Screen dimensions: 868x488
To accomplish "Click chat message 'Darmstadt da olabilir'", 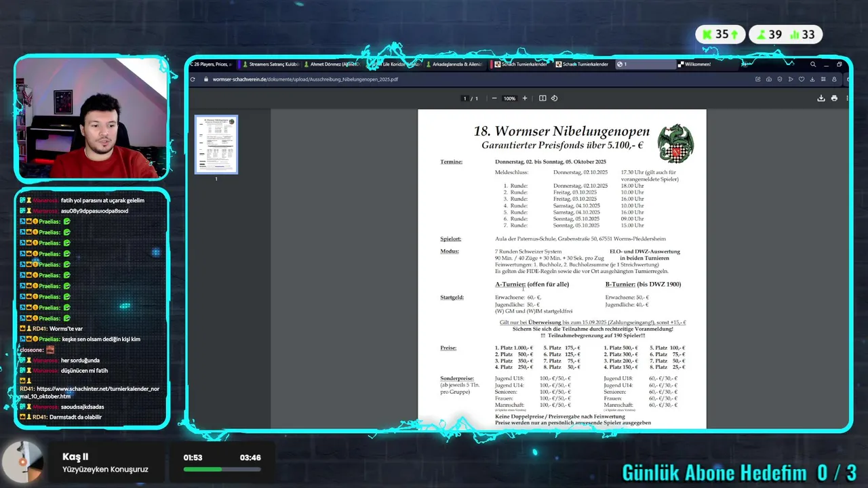I will pyautogui.click(x=76, y=418).
